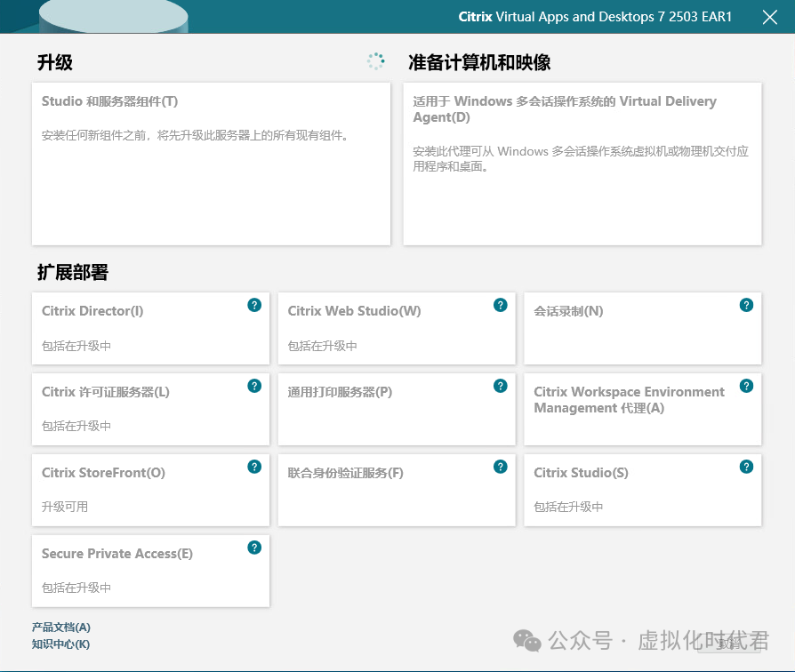This screenshot has height=672, width=795.
Task: Close the Citrix installer window
Action: (769, 17)
